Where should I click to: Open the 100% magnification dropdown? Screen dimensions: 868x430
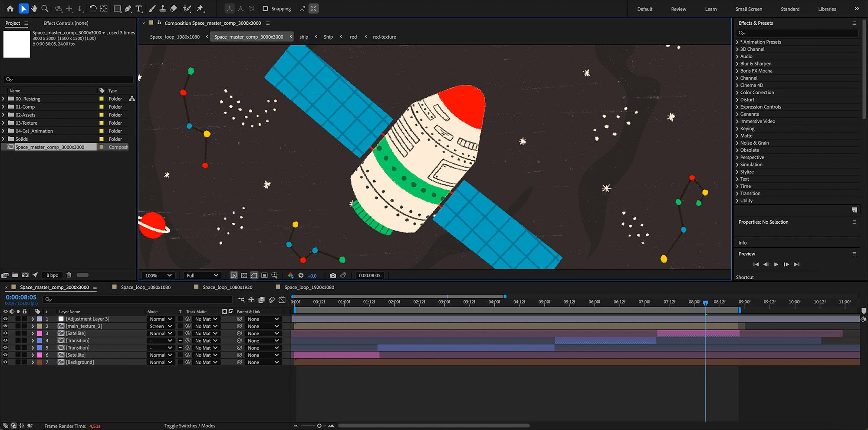(x=158, y=275)
